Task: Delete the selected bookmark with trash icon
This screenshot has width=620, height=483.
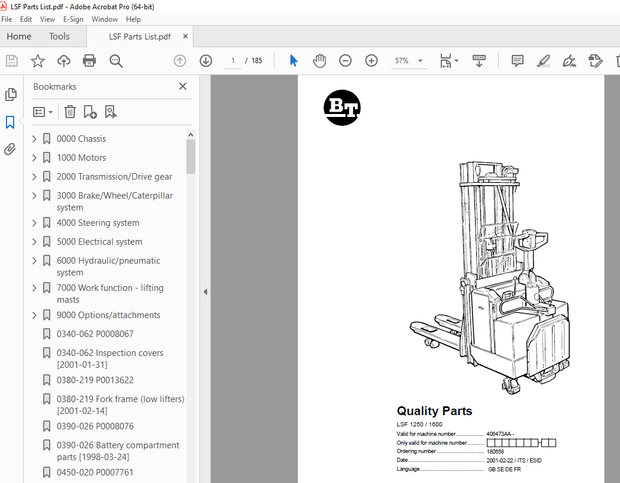Action: pyautogui.click(x=70, y=112)
